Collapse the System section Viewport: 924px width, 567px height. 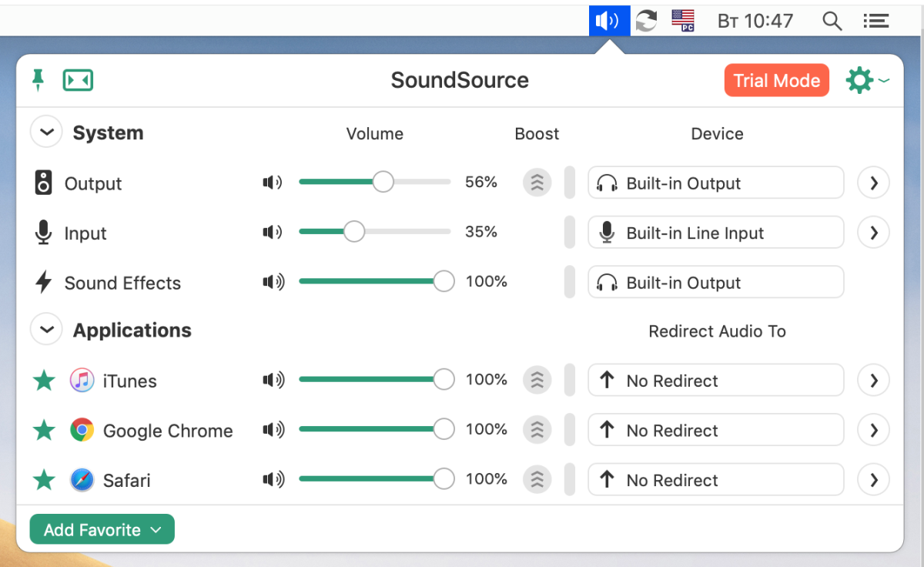46,133
